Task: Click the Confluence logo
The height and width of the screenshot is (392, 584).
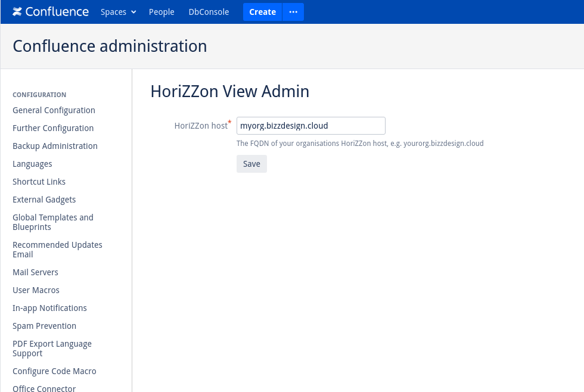Action: click(x=51, y=12)
